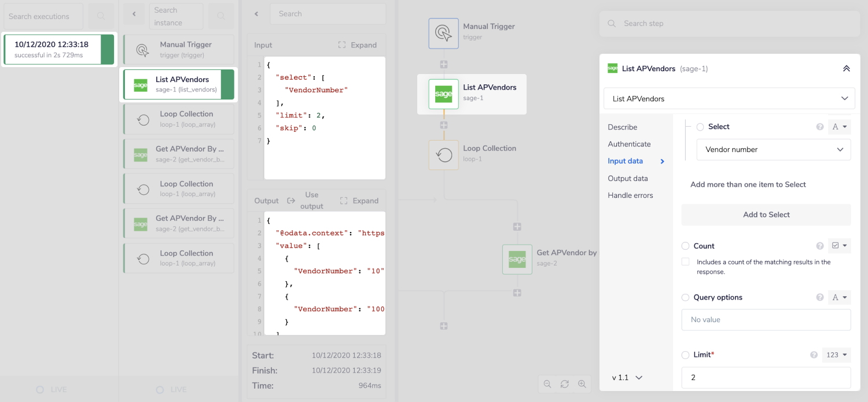Click the Limit value input field
The image size is (868, 402).
766,377
